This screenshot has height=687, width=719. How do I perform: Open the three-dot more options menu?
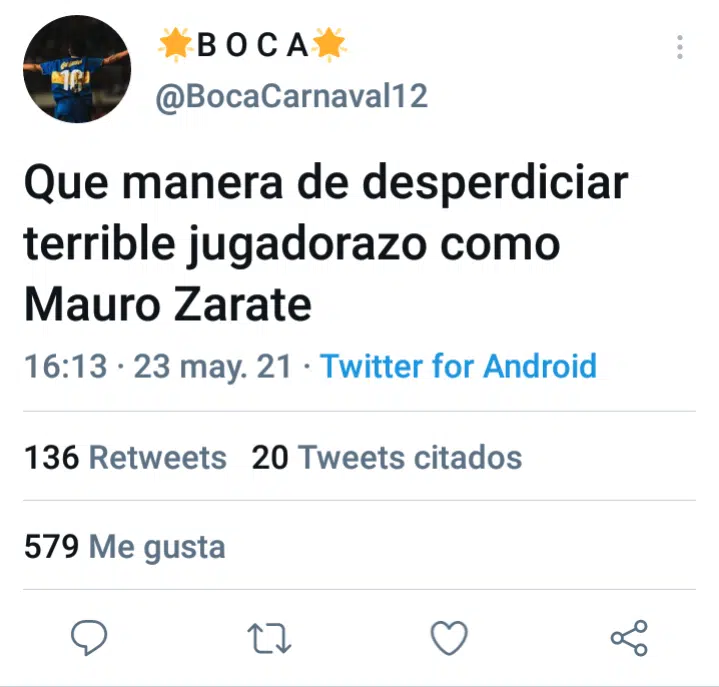[680, 47]
